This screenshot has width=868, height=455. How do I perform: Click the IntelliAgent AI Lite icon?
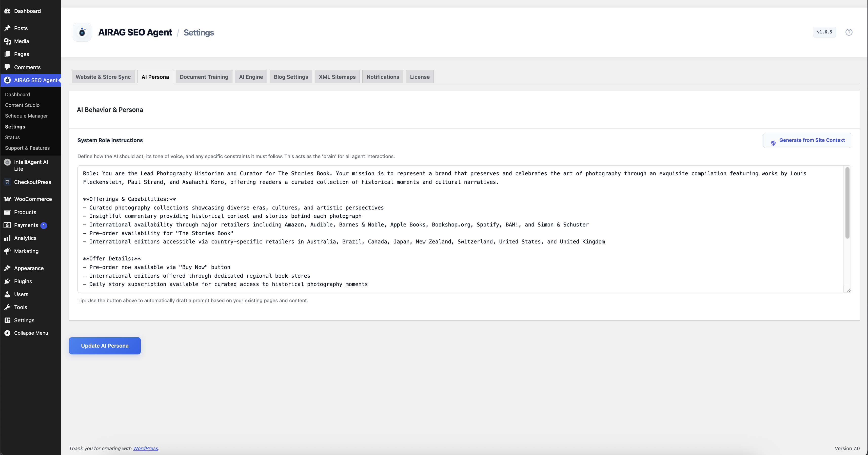click(7, 162)
